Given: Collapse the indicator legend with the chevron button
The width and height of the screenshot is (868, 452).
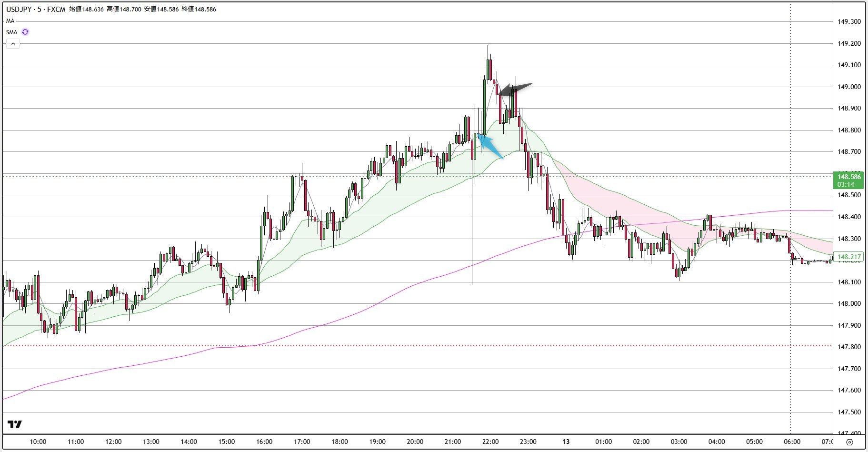Looking at the screenshot, I should [x=13, y=44].
